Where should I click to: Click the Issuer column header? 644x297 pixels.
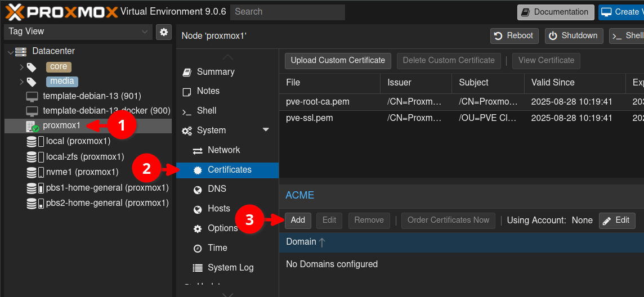(416, 83)
